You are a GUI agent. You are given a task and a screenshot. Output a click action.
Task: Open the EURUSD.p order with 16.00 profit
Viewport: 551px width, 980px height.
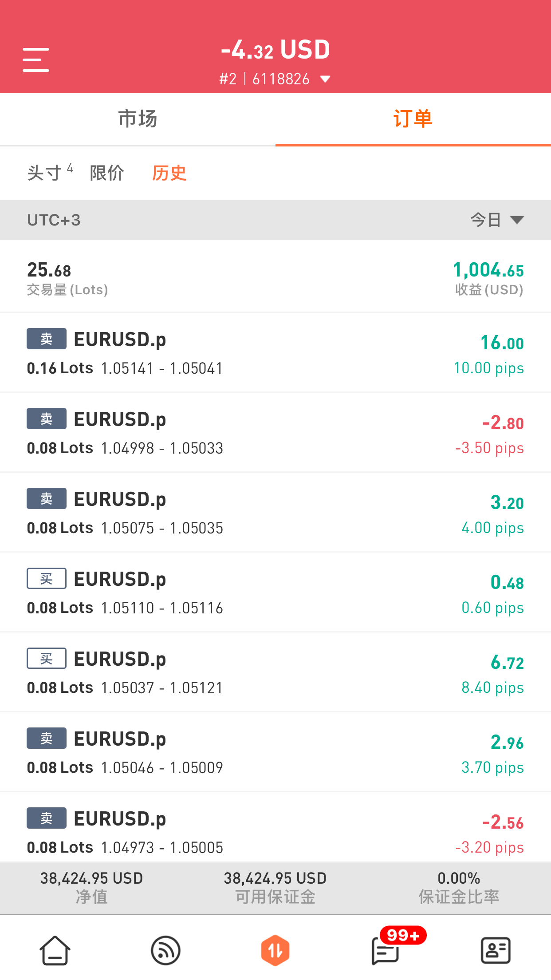tap(275, 353)
